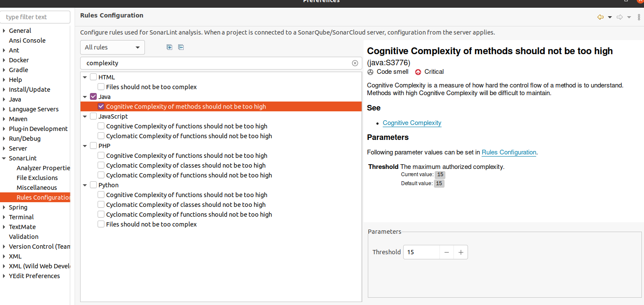Follow the Rules Configuration hyperlink
The height and width of the screenshot is (305, 644).
508,152
